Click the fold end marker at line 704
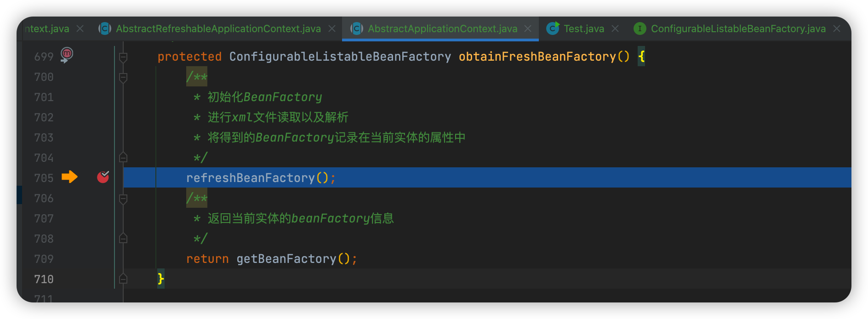 click(123, 158)
